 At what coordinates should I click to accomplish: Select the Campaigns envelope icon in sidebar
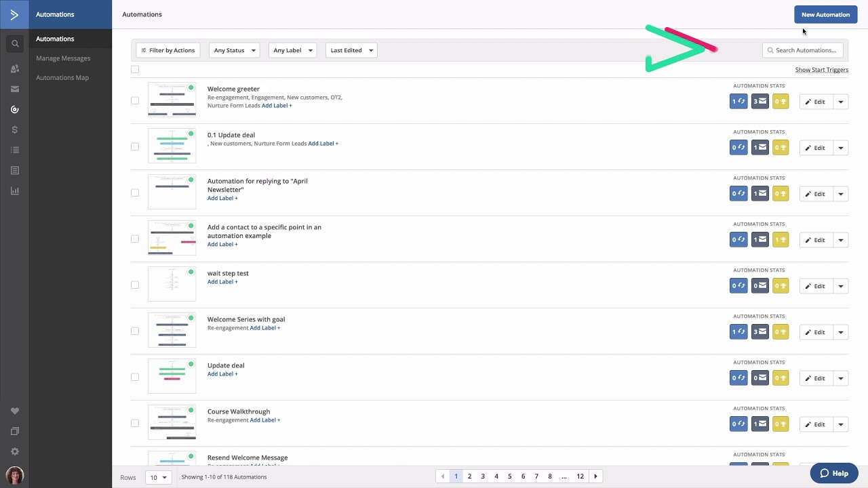[15, 89]
